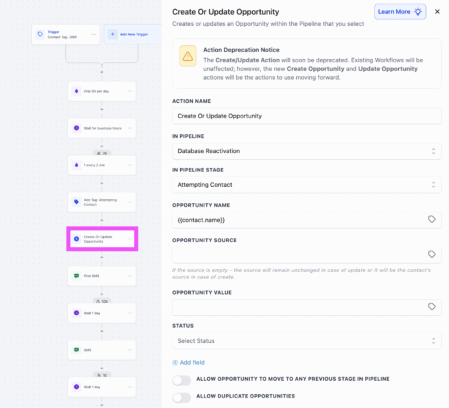
Task: Click the First SMS message icon
Action: pyautogui.click(x=76, y=276)
